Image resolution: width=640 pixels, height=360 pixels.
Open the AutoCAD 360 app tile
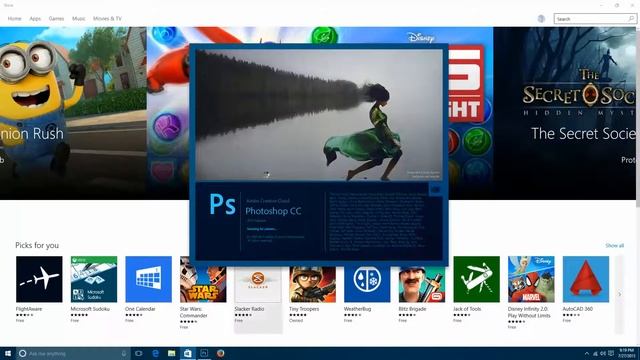586,279
